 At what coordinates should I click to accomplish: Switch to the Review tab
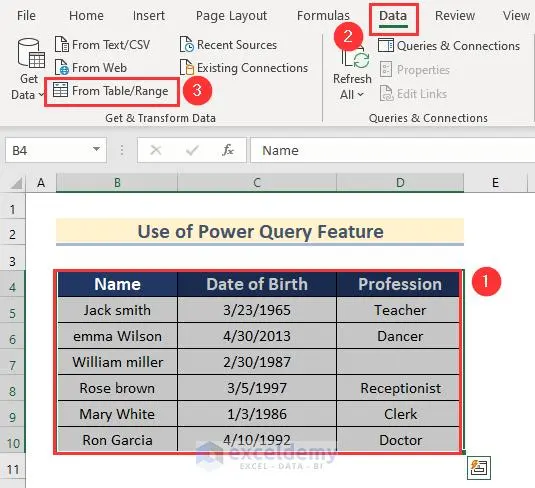pyautogui.click(x=455, y=15)
